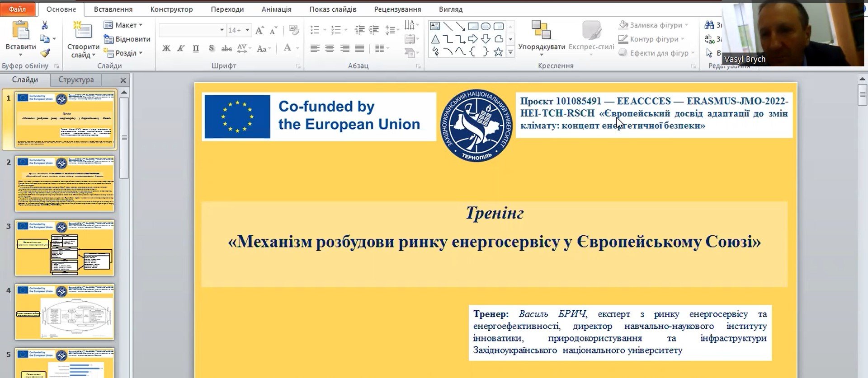Switch to Конструктор tab
Image resolution: width=868 pixels, height=378 pixels.
[x=171, y=9]
